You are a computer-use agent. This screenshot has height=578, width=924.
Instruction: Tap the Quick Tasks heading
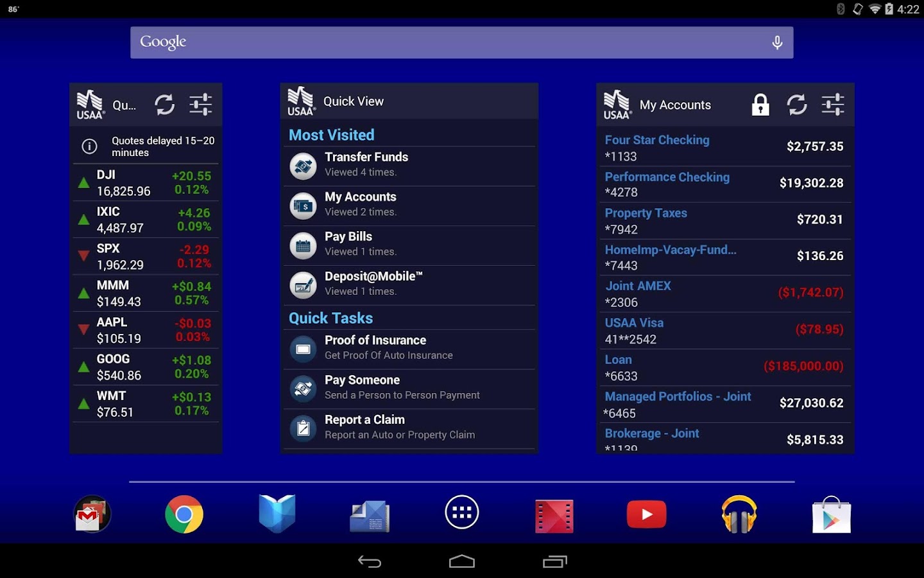330,318
